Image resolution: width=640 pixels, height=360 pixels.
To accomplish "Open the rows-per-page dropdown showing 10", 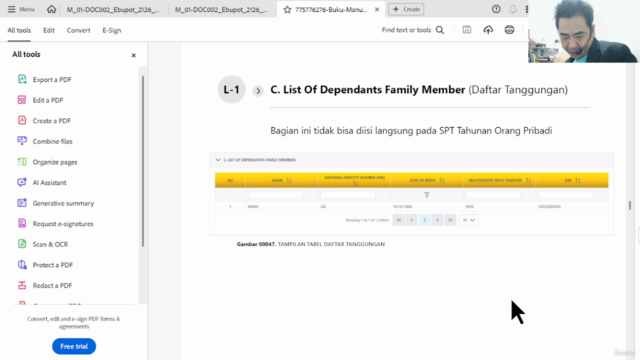I will point(469,220).
